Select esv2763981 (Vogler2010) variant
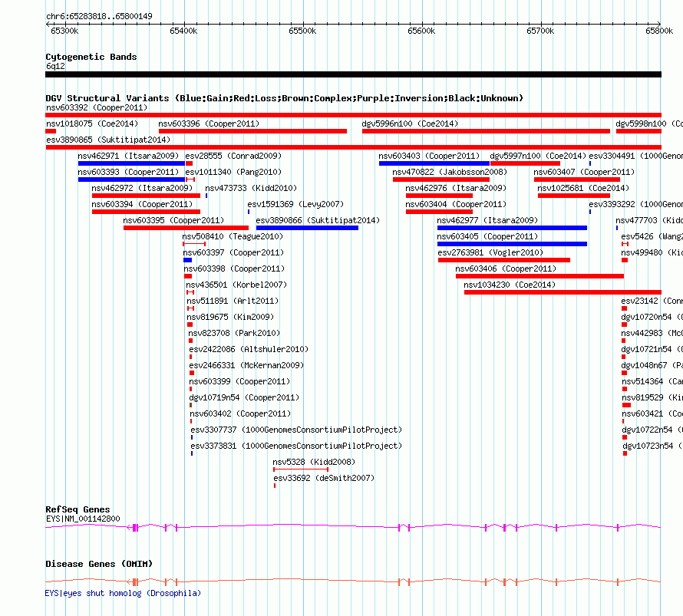The width and height of the screenshot is (683, 616). coord(490,252)
